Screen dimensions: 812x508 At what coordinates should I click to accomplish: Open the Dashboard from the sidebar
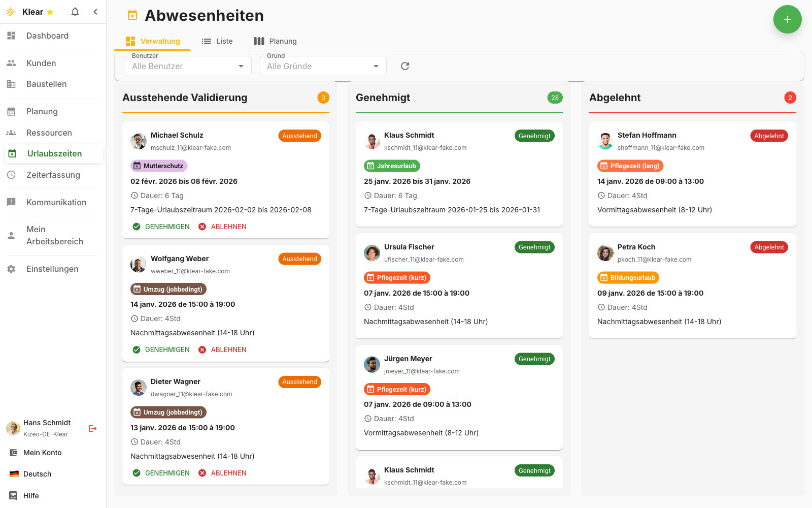47,36
